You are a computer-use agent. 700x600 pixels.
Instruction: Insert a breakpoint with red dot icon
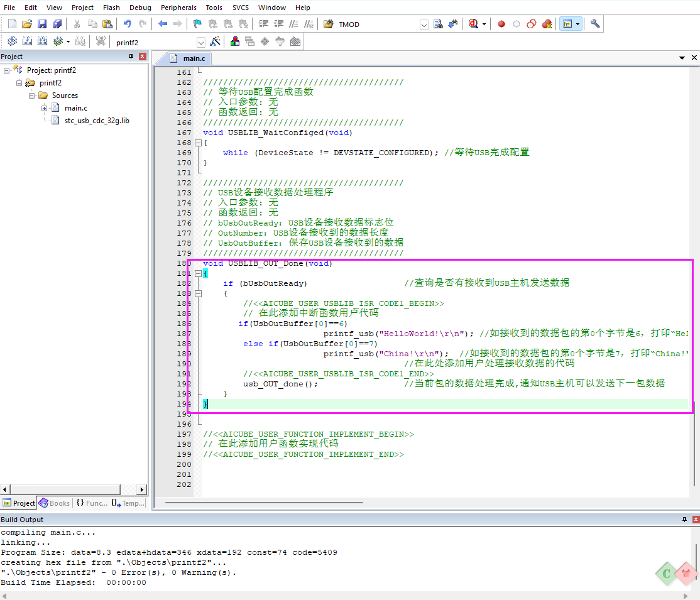pos(501,24)
